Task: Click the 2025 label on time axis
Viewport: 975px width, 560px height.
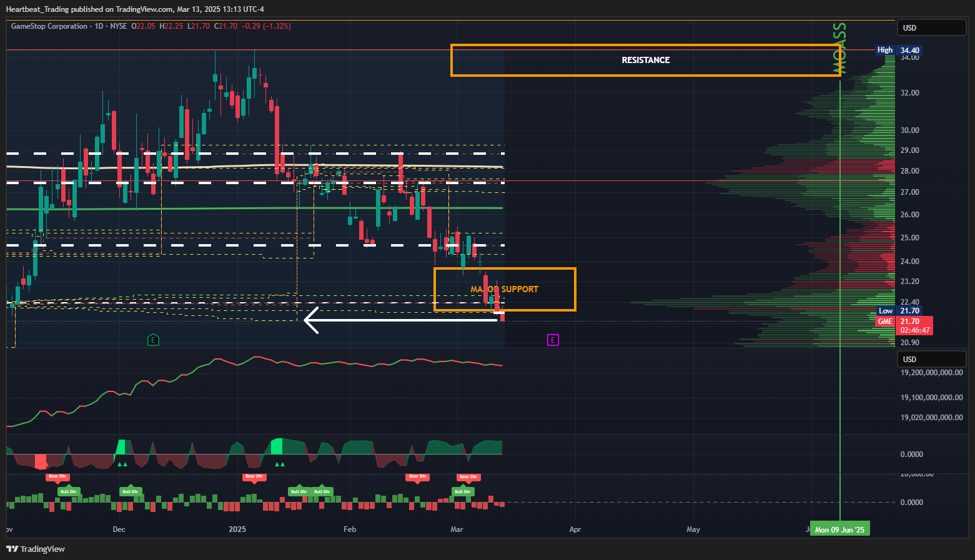Action: pos(237,529)
